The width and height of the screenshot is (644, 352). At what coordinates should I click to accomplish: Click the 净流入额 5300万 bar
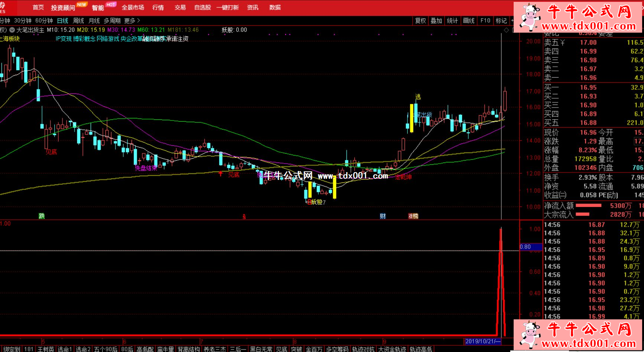click(x=588, y=205)
